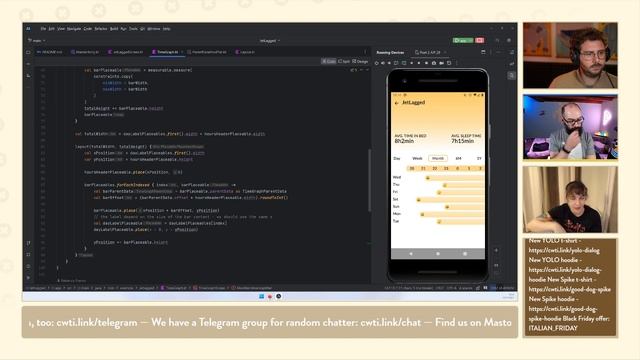This screenshot has width=640, height=360.
Task: Open the File menu
Action: click(x=43, y=29)
